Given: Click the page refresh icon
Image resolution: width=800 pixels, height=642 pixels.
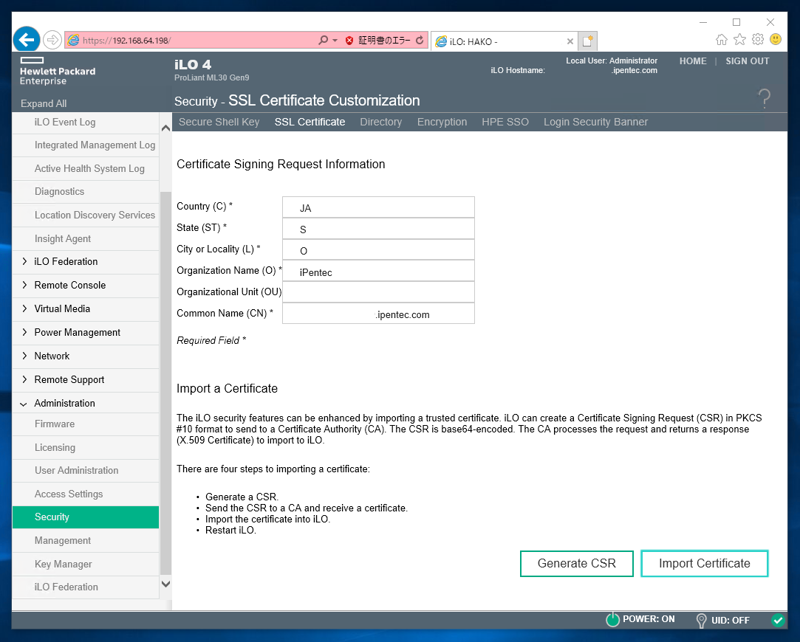Looking at the screenshot, I should (x=419, y=40).
